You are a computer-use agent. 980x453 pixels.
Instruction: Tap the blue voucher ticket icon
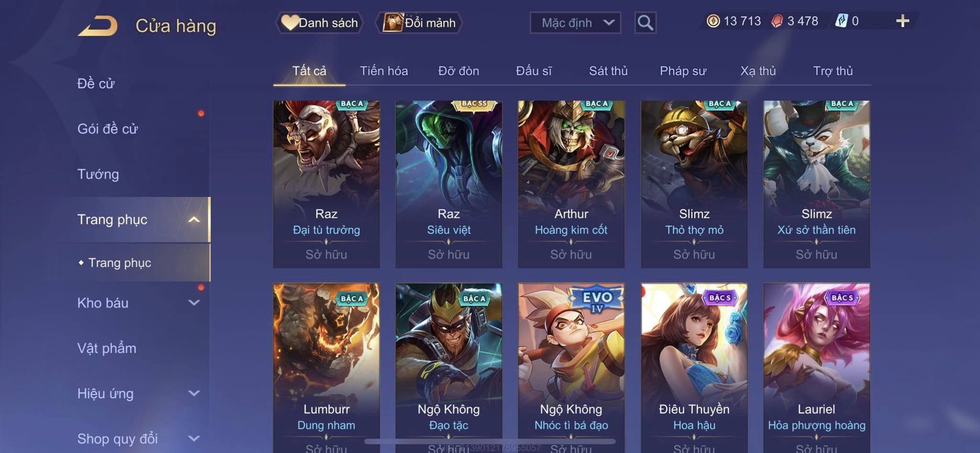coord(841,21)
